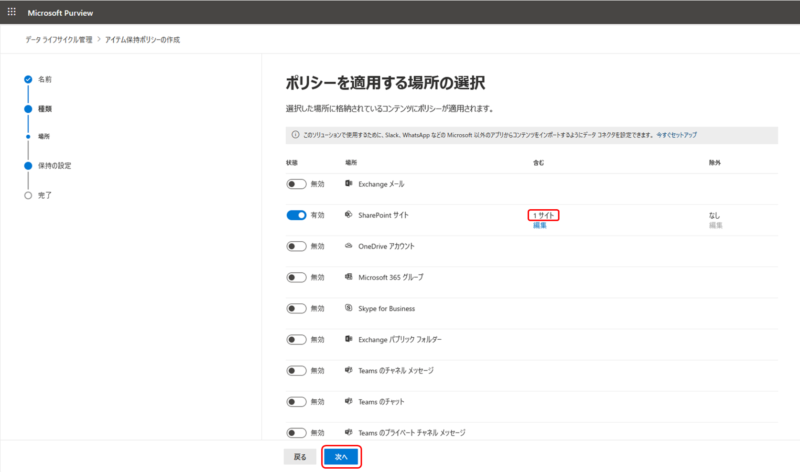Click the Exchange メール icon
The height and width of the screenshot is (472, 800).
click(349, 184)
